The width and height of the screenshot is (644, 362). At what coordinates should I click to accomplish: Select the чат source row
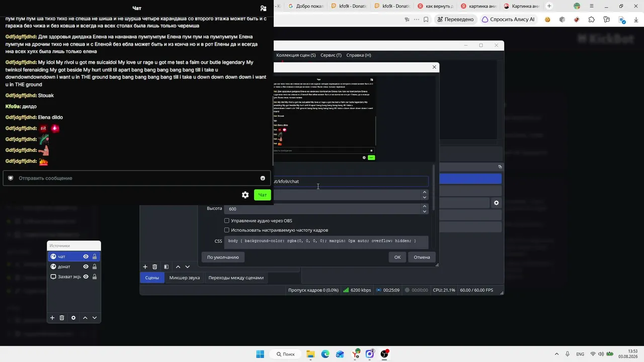[x=74, y=256]
